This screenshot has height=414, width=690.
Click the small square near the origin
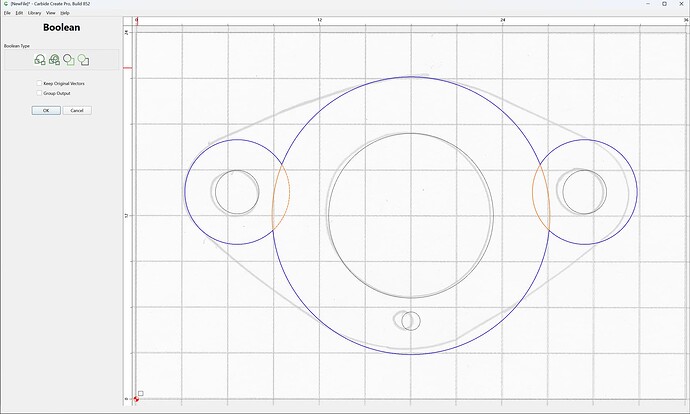pos(140,393)
